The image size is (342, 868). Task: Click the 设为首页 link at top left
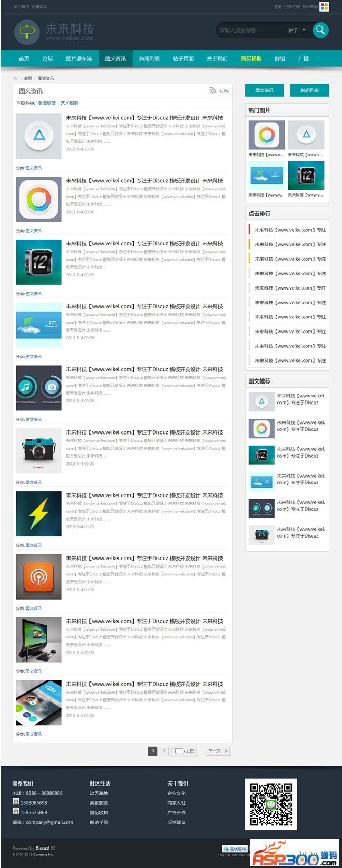21,7
